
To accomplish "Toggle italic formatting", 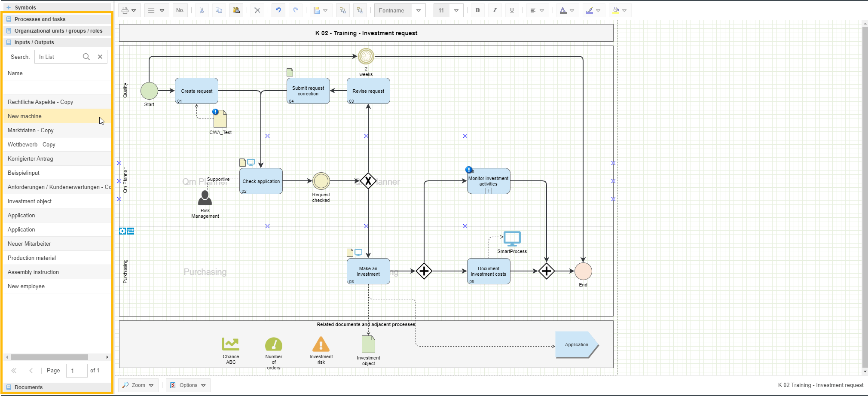I will pos(495,10).
